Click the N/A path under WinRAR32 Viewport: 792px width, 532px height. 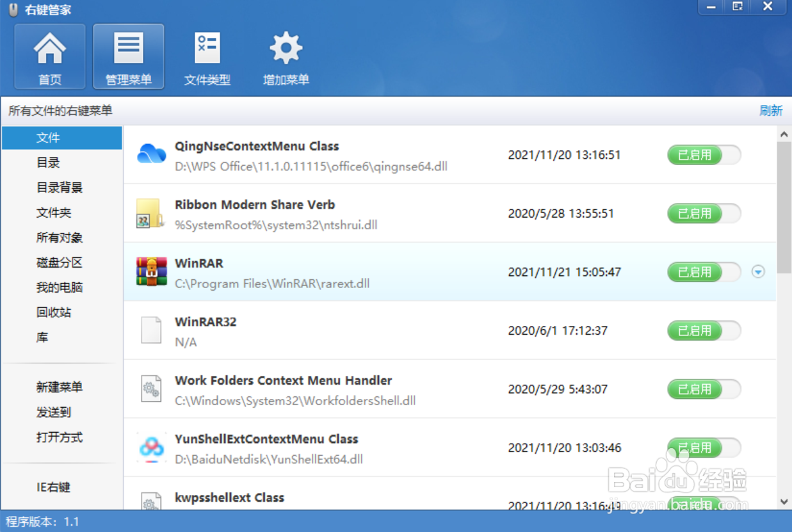(x=186, y=343)
